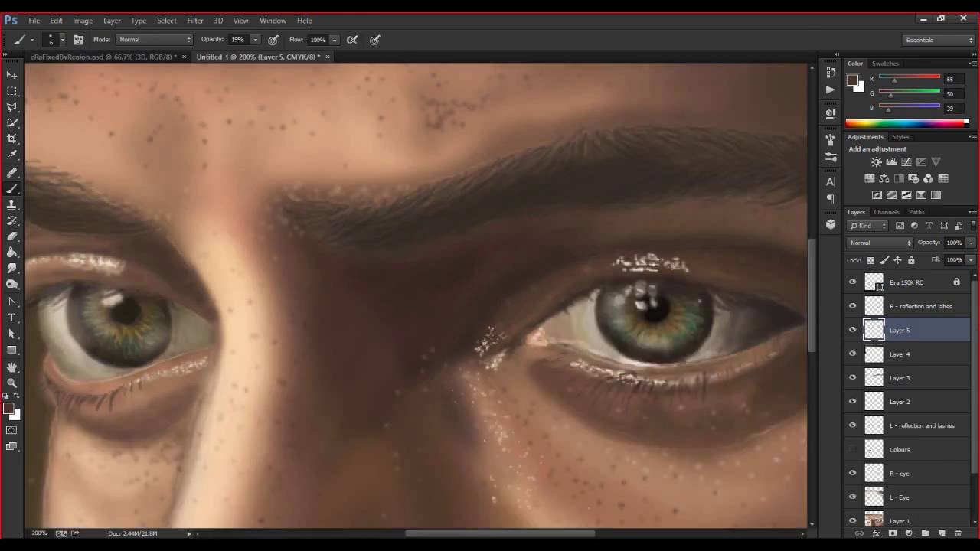The image size is (980, 551).
Task: Open the Essentials workspace dropdown
Action: click(938, 40)
